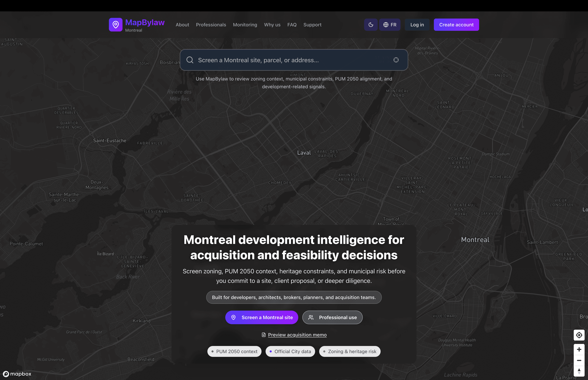Switch language using the FR globe button
588x380 pixels.
tap(390, 25)
